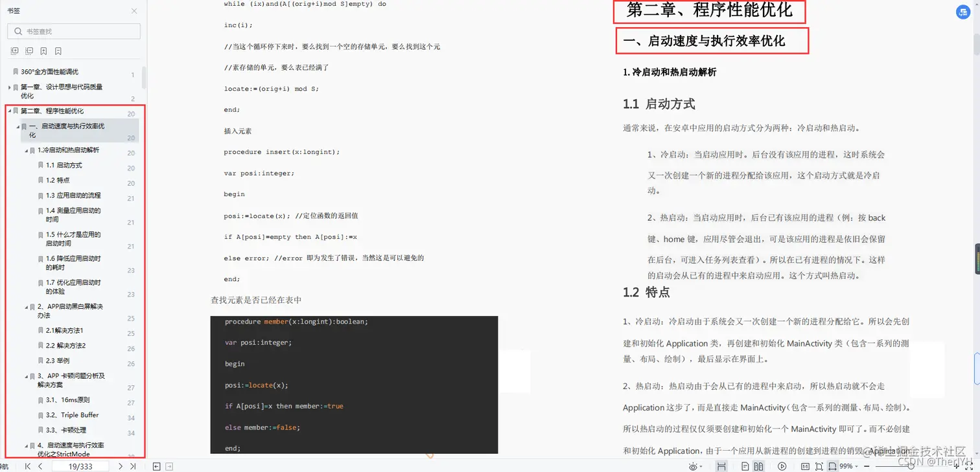
Task: Jump to bookmark 1.3 应用启动的流程
Action: (x=73, y=195)
